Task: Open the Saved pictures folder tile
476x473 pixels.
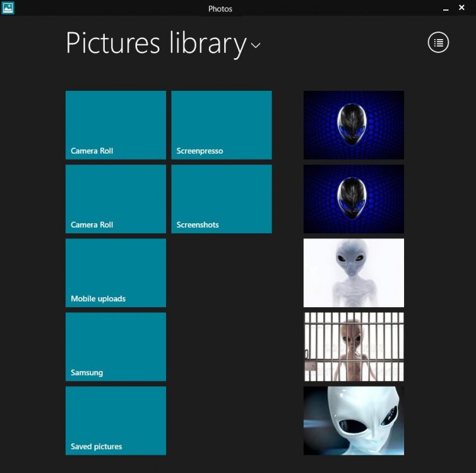Action: [116, 420]
